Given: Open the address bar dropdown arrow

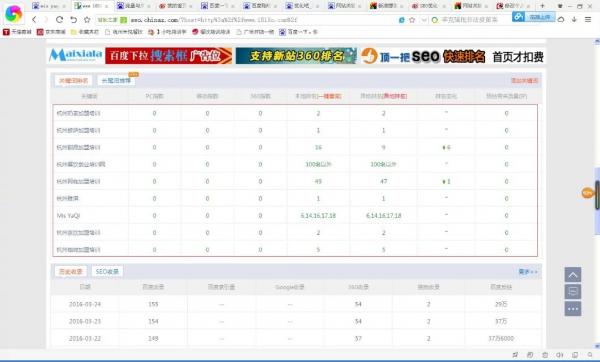Looking at the screenshot, I should [x=424, y=20].
